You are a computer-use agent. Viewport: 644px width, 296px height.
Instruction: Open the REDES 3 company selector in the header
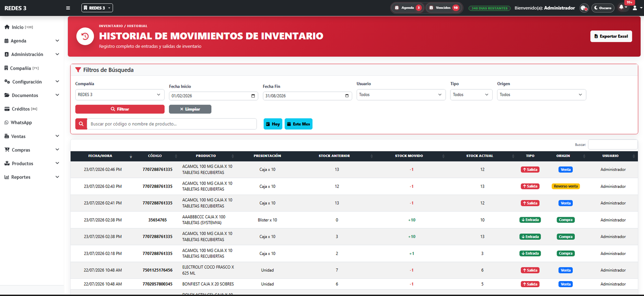coord(97,8)
